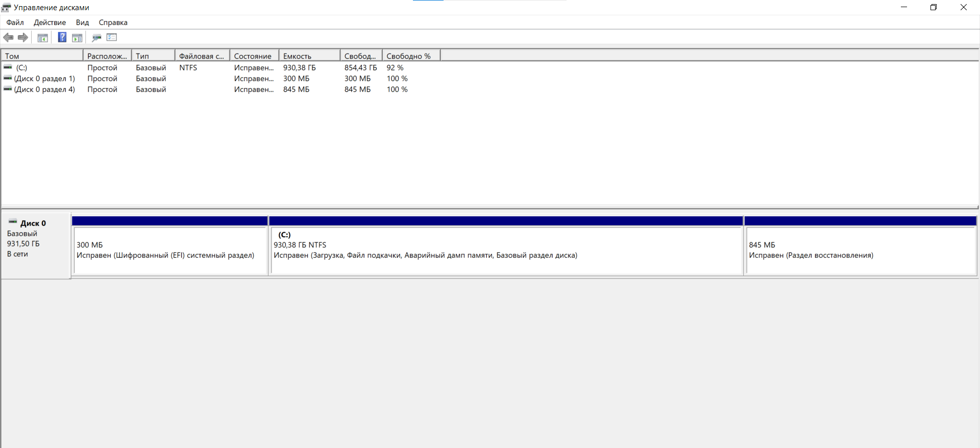The height and width of the screenshot is (448, 980).
Task: Select the 845 МБ recovery partition block
Action: coord(861,246)
